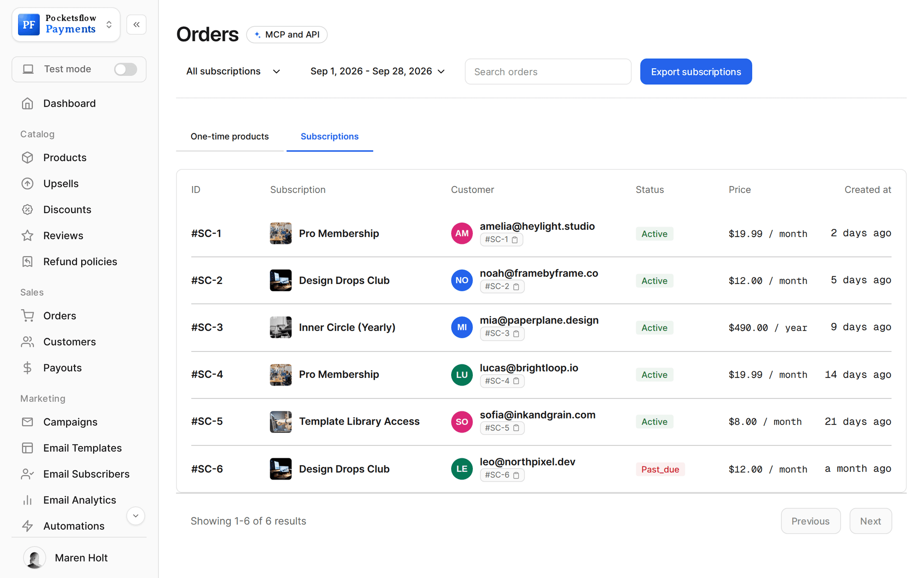
Task: Open the Email Subscribers icon
Action: coord(28,474)
